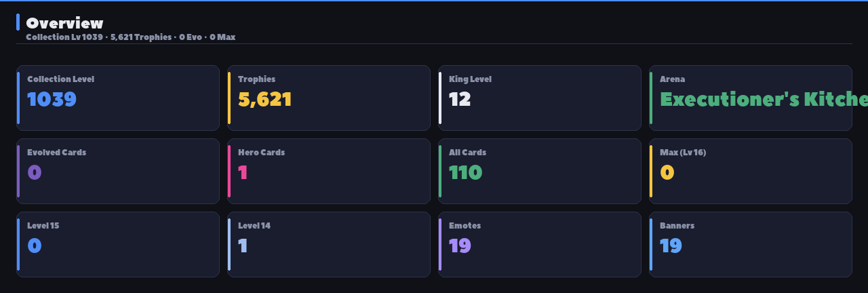
Task: Select the Evolved Cards stat card
Action: [118, 171]
